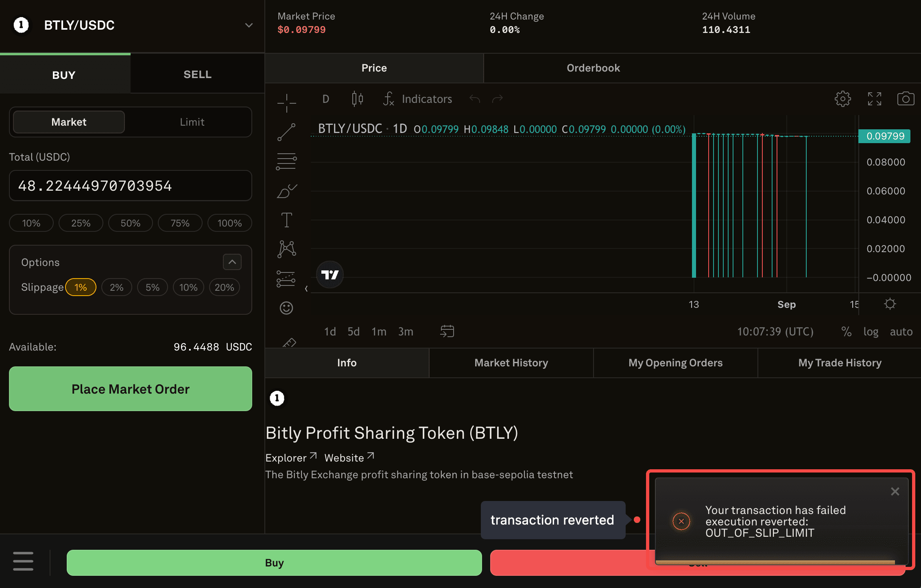Enter fullscreen chart mode
The width and height of the screenshot is (921, 588).
(x=874, y=99)
